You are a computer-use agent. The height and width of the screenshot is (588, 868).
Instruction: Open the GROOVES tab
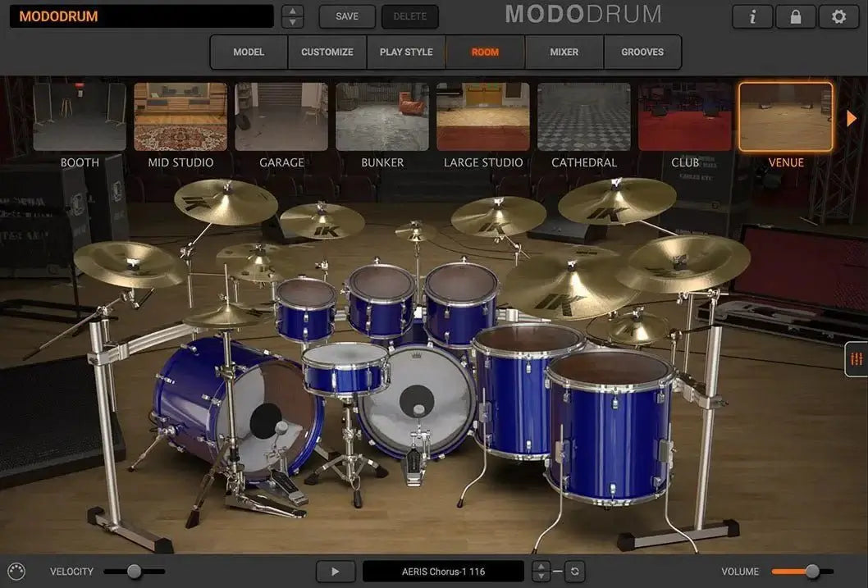(x=642, y=52)
